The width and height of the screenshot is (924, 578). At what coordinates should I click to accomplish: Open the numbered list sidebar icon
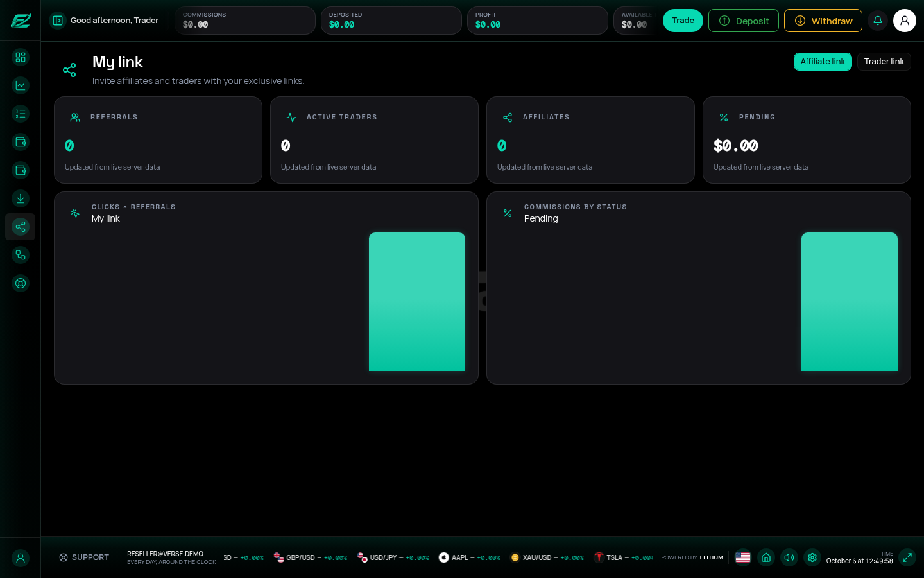click(x=21, y=114)
